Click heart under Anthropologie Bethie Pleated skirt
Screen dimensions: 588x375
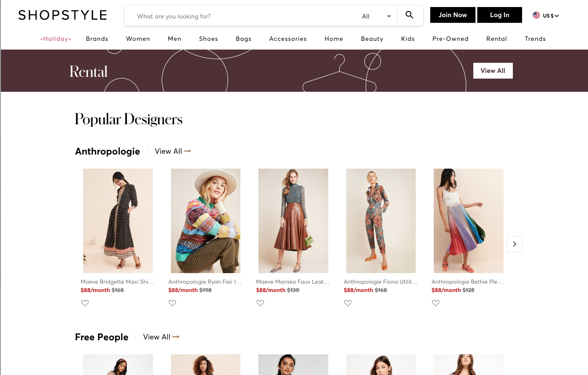(x=436, y=303)
